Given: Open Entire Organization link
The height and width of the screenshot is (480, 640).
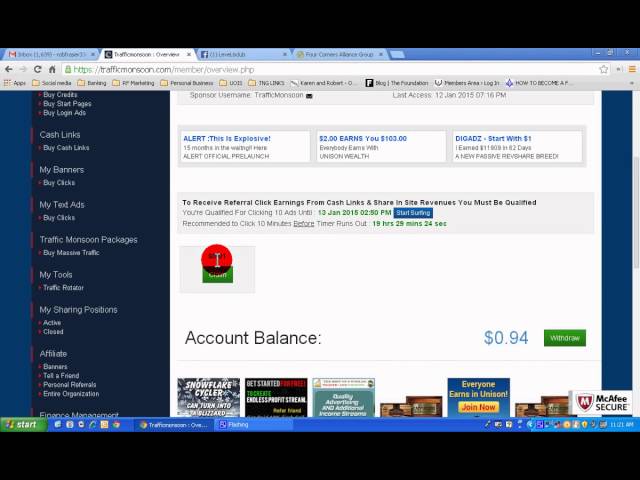Looking at the screenshot, I should click(x=71, y=394).
